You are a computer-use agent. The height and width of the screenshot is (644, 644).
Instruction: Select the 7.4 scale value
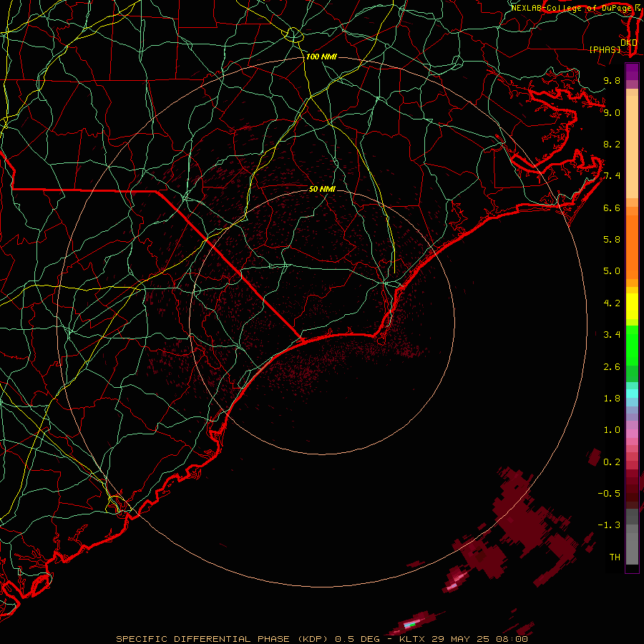(612, 176)
